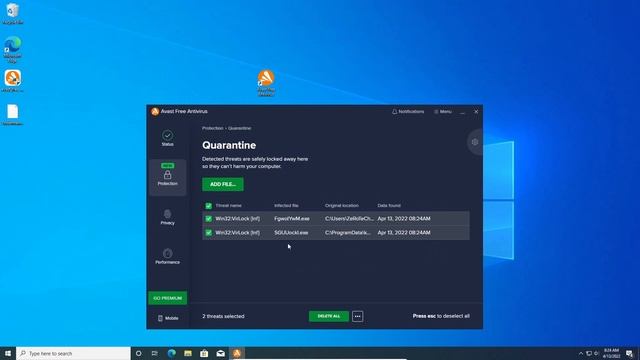Close the Avast Free Antivirus window
640x360 pixels.
point(476,111)
